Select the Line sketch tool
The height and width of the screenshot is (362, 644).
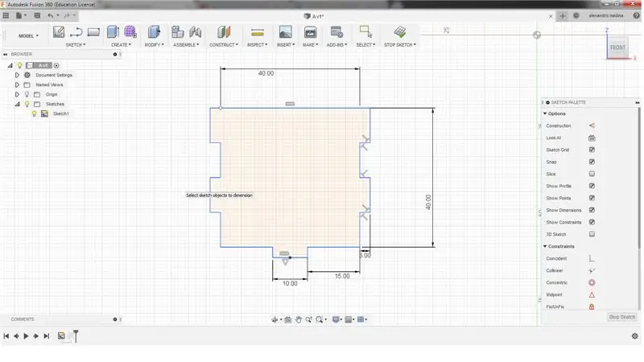[x=76, y=32]
